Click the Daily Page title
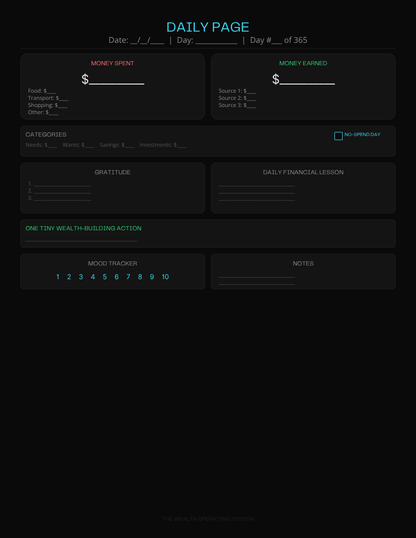Viewport: 416px width, 538px height. click(x=208, y=27)
